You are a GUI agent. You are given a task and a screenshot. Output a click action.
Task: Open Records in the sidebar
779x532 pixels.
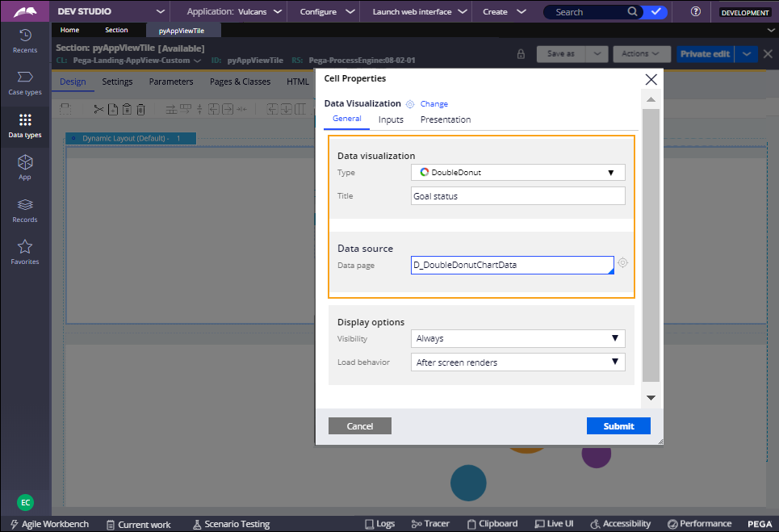[25, 210]
